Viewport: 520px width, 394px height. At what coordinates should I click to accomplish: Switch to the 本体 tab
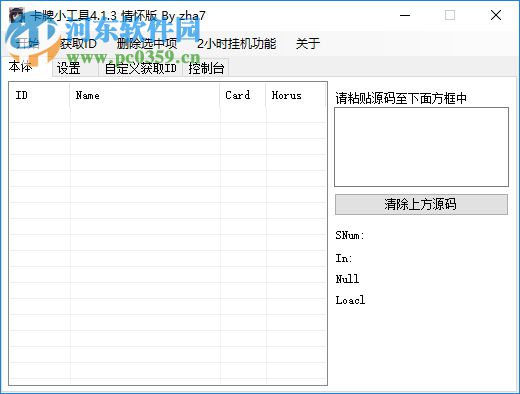coord(21,67)
